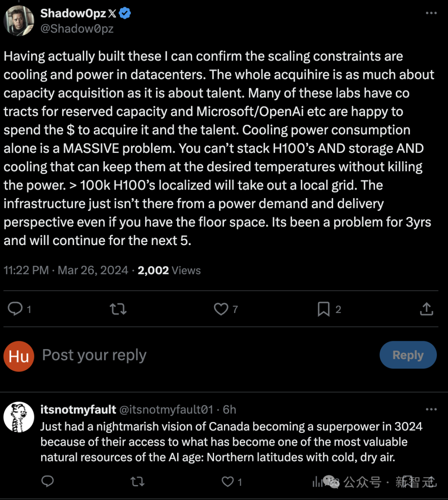The width and height of the screenshot is (448, 500).
Task: Open the ShadowOpz display name link
Action: tap(73, 13)
